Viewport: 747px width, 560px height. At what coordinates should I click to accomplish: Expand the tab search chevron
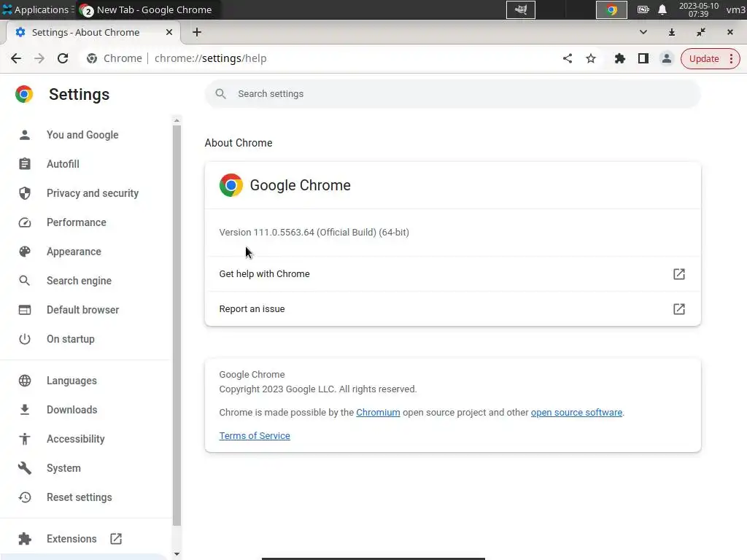click(x=643, y=32)
